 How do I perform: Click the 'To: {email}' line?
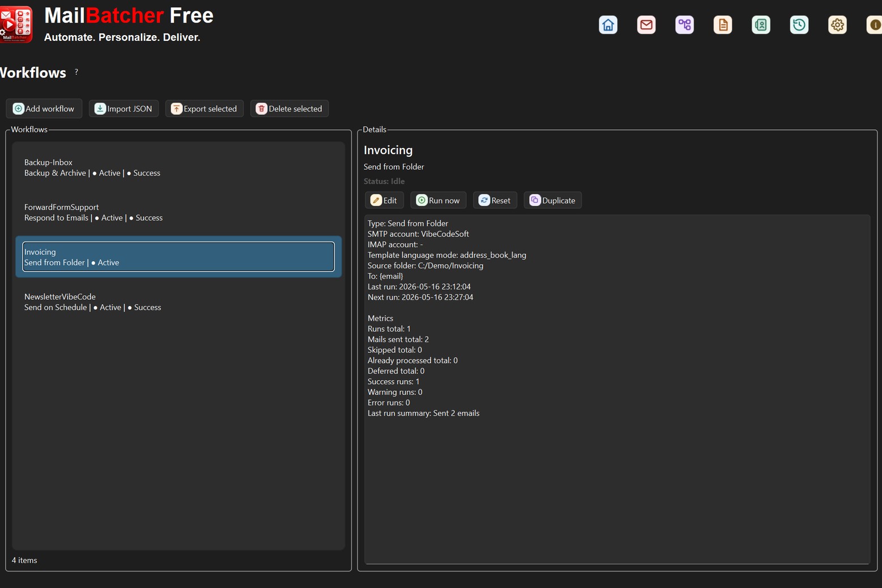click(x=385, y=276)
